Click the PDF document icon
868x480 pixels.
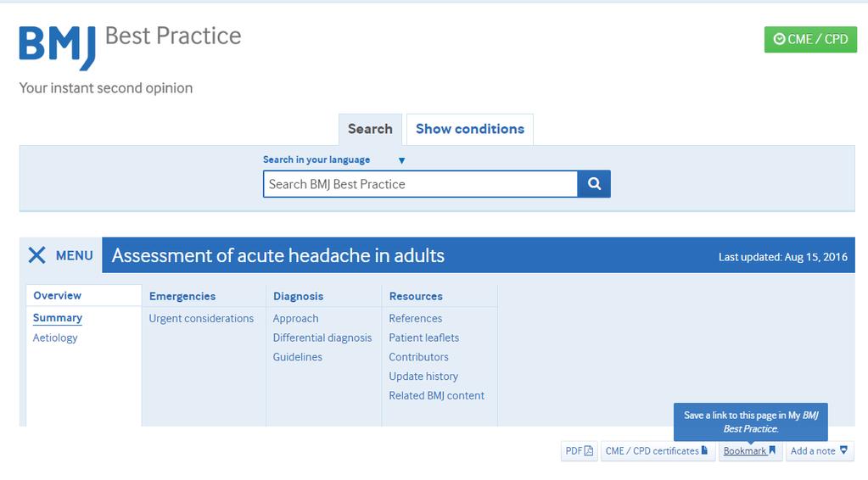click(x=589, y=450)
